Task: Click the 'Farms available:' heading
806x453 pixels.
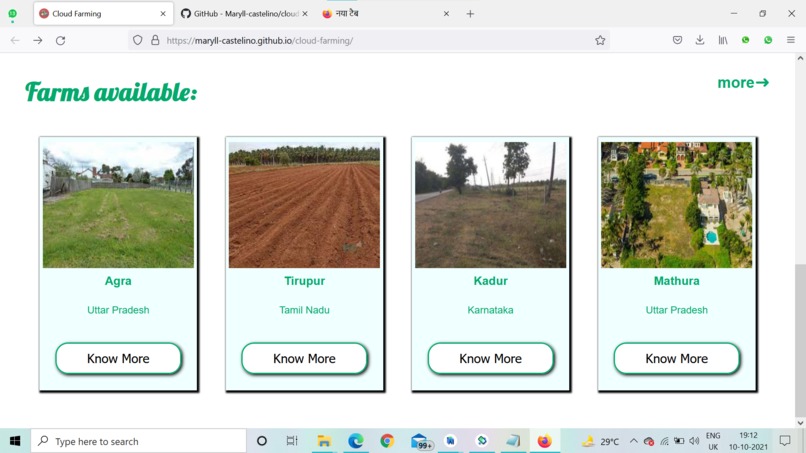Action: (x=111, y=92)
